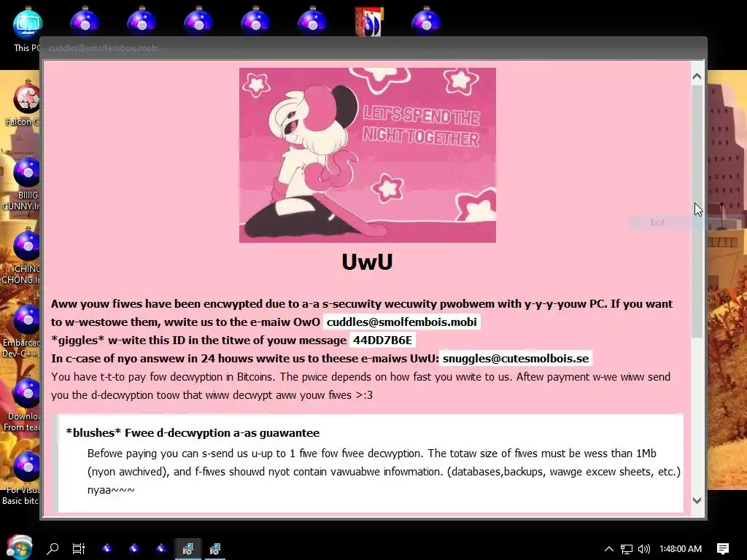Click the faint Exit button
747x560 pixels.
[657, 222]
